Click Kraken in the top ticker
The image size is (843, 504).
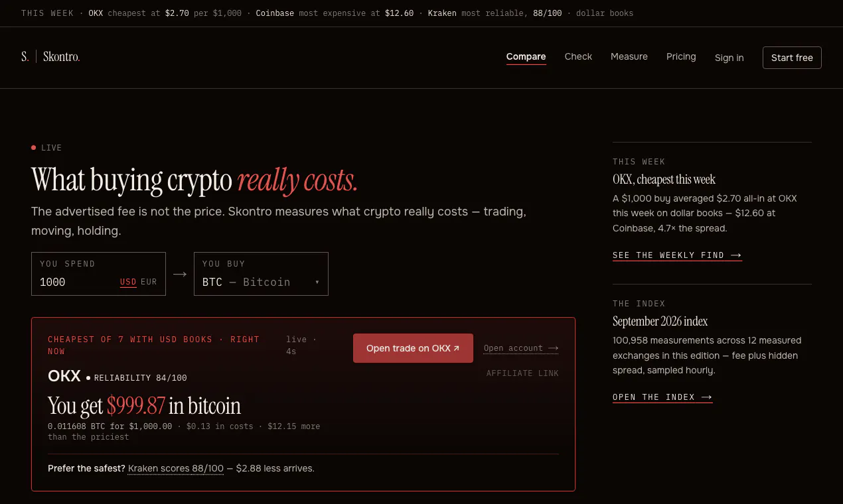442,13
